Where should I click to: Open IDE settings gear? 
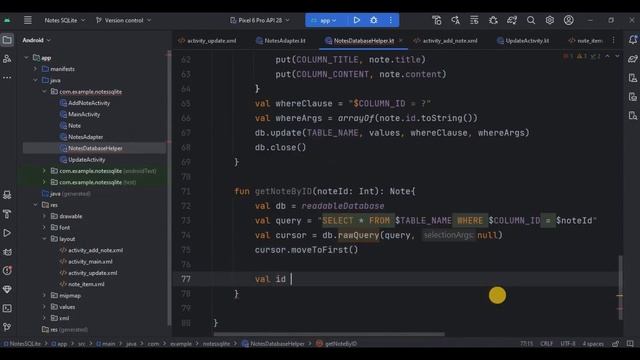(x=549, y=20)
